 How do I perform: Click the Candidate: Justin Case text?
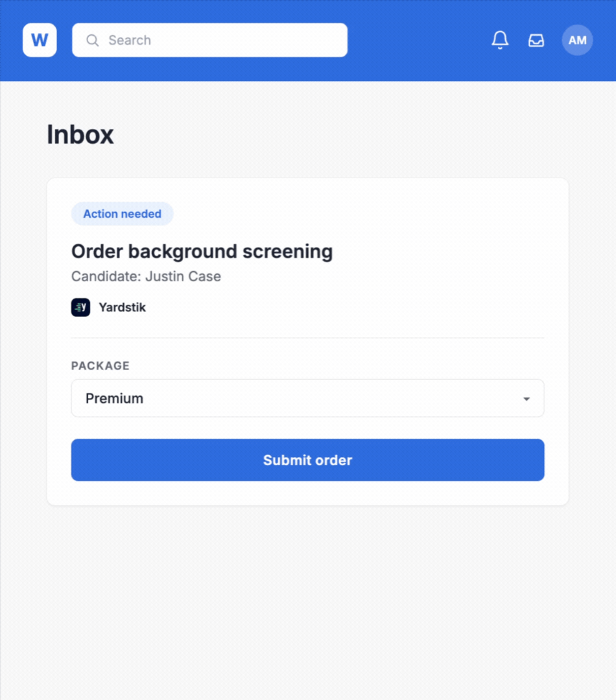[x=146, y=276]
